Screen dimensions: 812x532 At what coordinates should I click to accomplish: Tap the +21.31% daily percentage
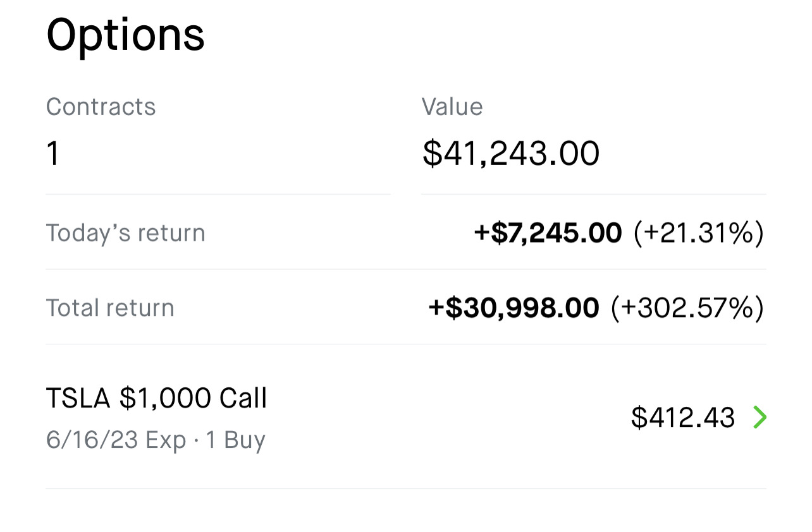click(x=699, y=233)
